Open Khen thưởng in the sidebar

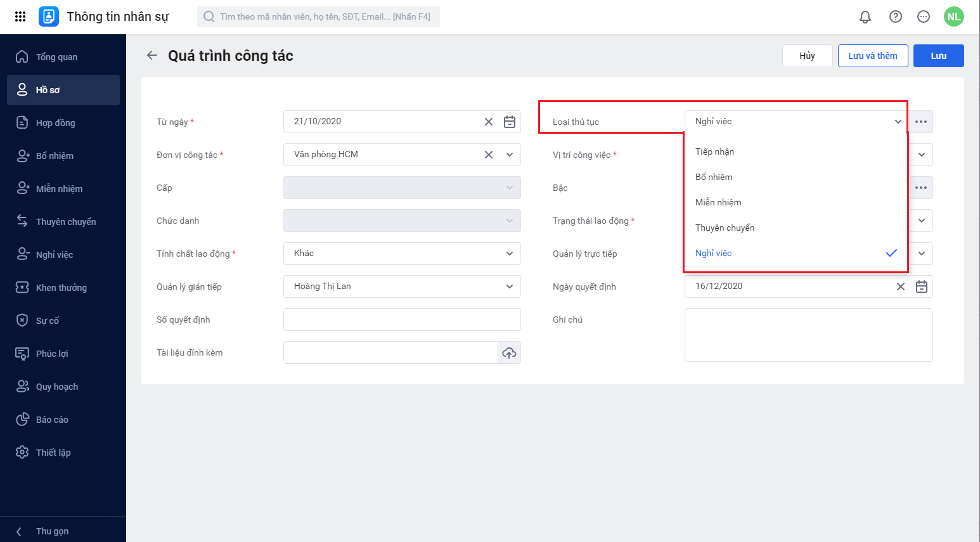click(63, 288)
